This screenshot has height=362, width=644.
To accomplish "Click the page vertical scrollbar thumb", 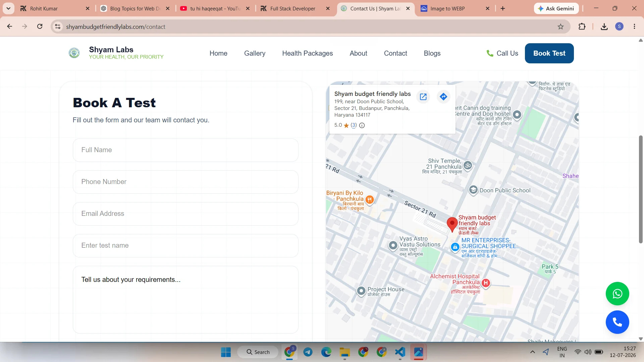I will [641, 189].
